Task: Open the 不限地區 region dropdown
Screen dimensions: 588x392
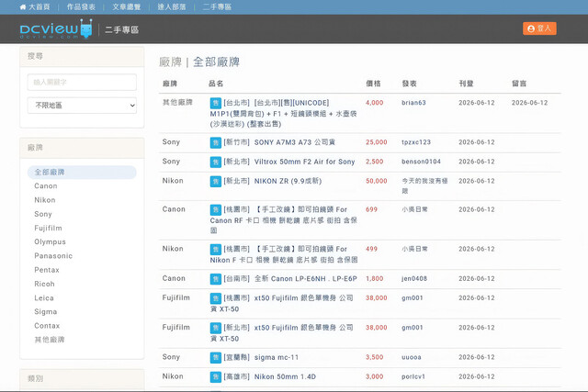Action: pos(82,106)
